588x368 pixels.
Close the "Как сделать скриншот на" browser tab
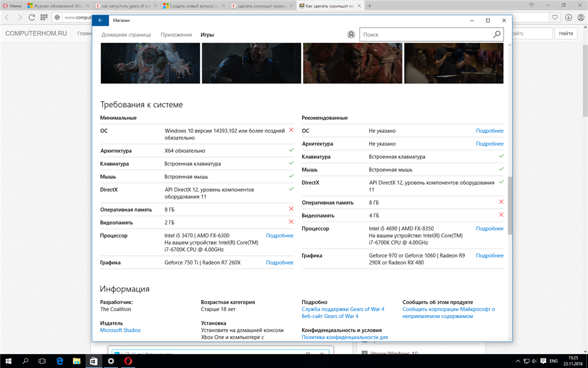coord(359,6)
